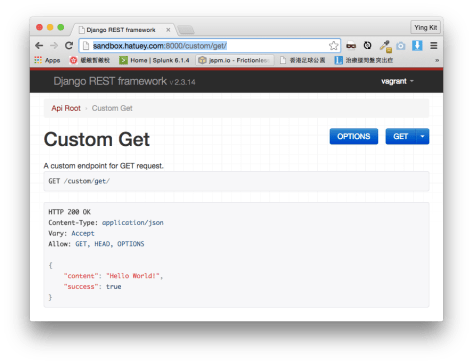Expand the GET format dropdown arrow
This screenshot has width=473, height=364.
pos(422,136)
